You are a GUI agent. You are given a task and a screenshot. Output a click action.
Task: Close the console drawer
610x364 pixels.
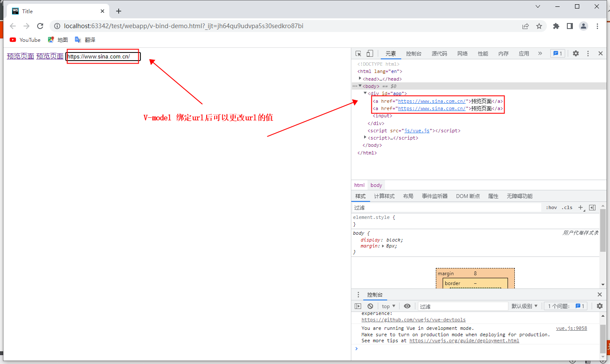tap(600, 294)
